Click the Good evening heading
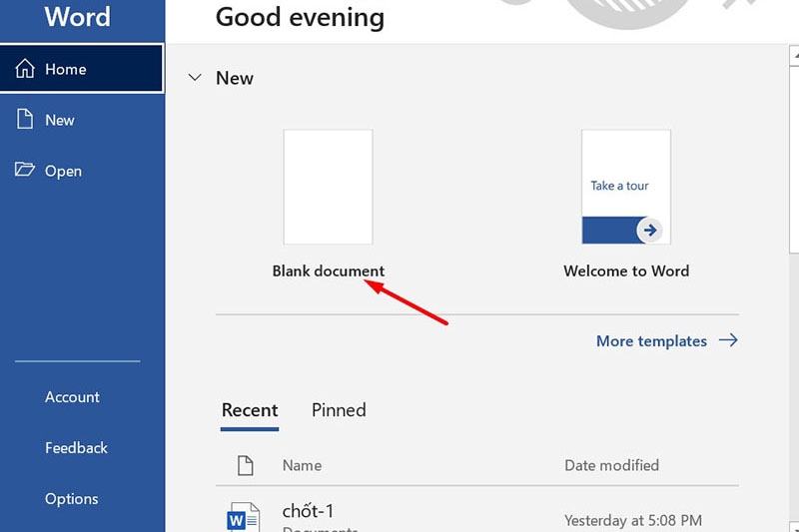The width and height of the screenshot is (799, 532). (x=301, y=17)
